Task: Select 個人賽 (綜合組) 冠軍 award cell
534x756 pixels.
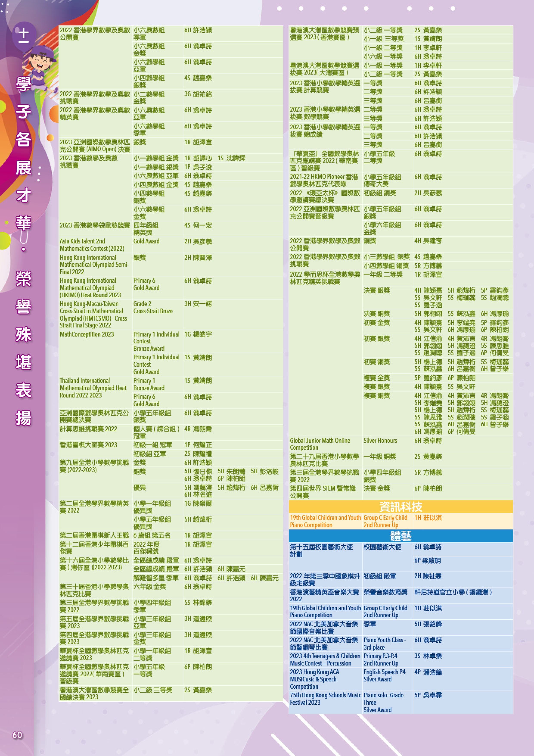Action: coord(156,433)
